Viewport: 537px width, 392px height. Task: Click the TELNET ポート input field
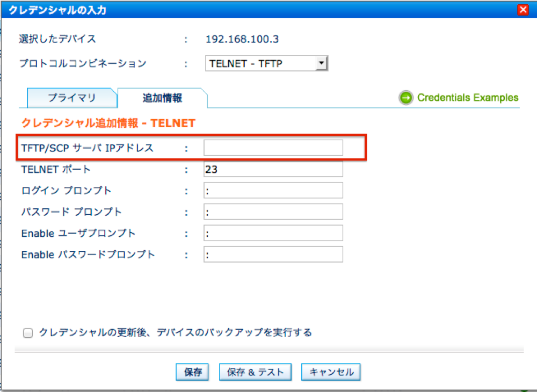(273, 169)
